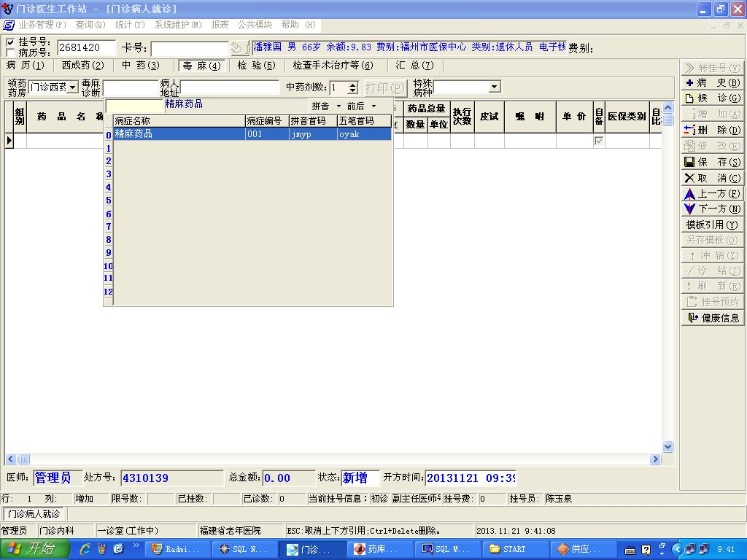Toggle the 自备 checkbox in the first row
Screen dimensions: 747x560
[x=599, y=141]
